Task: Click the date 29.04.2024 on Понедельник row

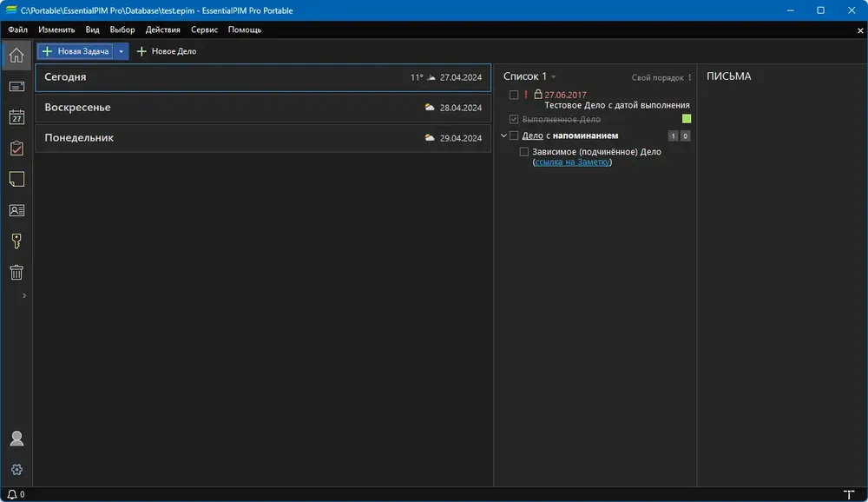Action: pyautogui.click(x=461, y=138)
